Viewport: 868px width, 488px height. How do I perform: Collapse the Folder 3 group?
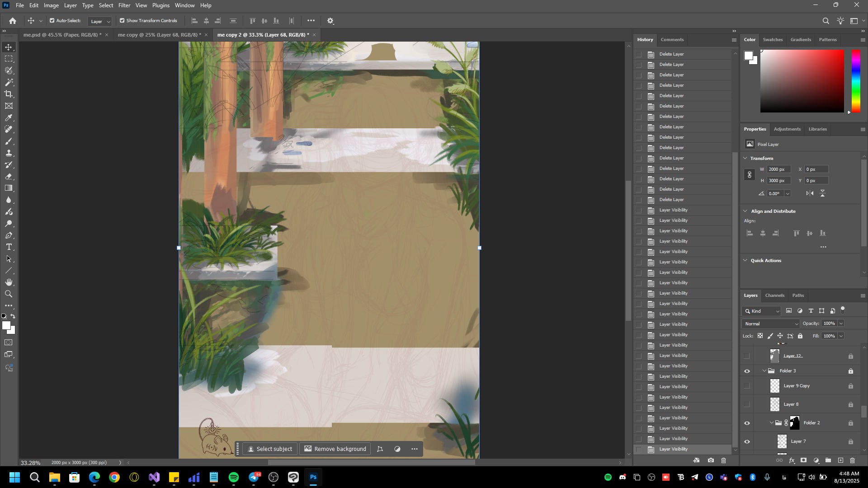[x=764, y=371]
